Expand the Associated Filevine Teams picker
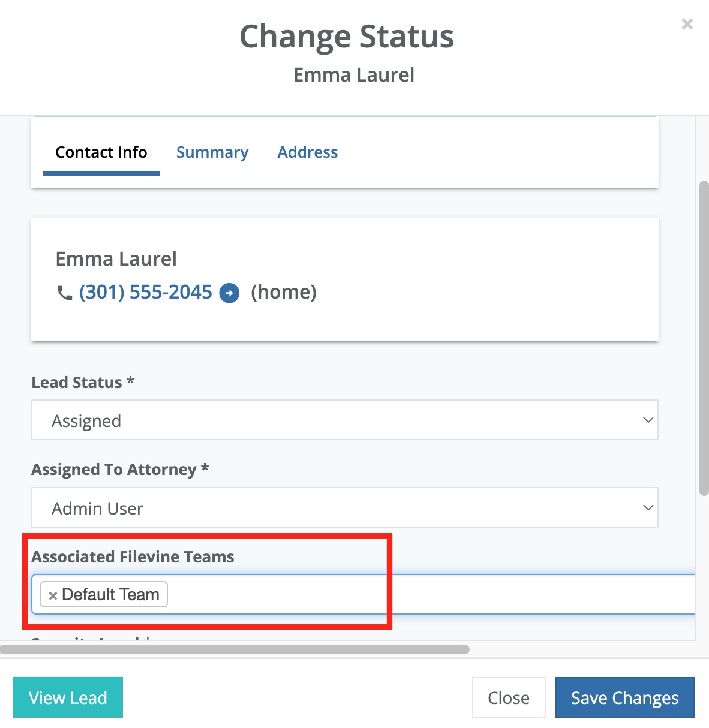This screenshot has width=709, height=728. coord(360,594)
